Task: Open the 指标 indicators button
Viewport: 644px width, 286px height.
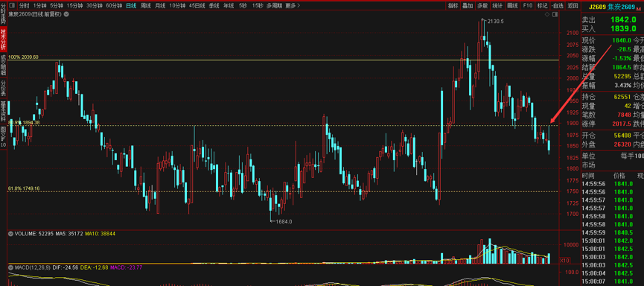Action: click(453, 6)
